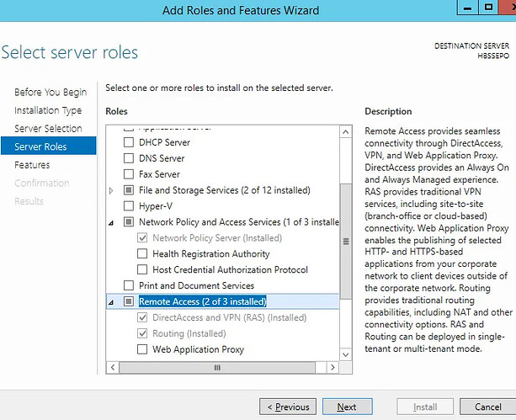Collapse Network Policy and Access Services
This screenshot has height=420, width=516.
111,222
